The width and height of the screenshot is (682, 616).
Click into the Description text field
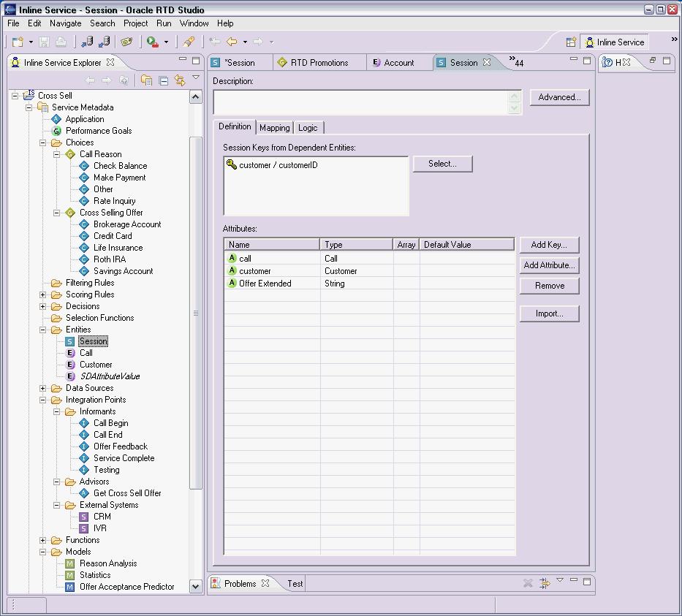(361, 102)
